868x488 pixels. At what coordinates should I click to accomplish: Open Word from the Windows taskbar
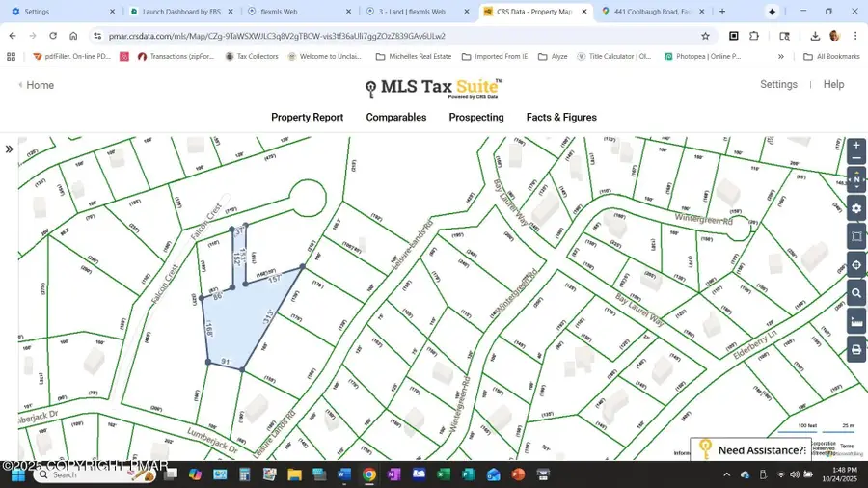point(344,474)
